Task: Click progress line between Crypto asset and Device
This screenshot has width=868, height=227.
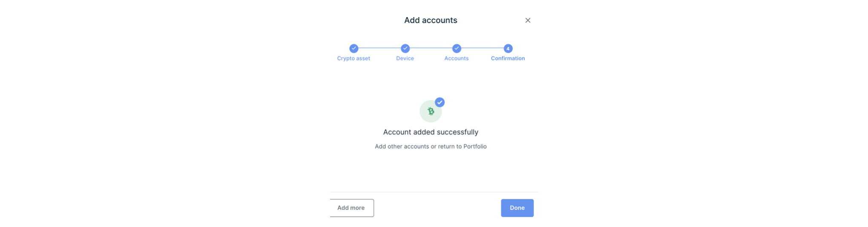Action: click(x=379, y=48)
